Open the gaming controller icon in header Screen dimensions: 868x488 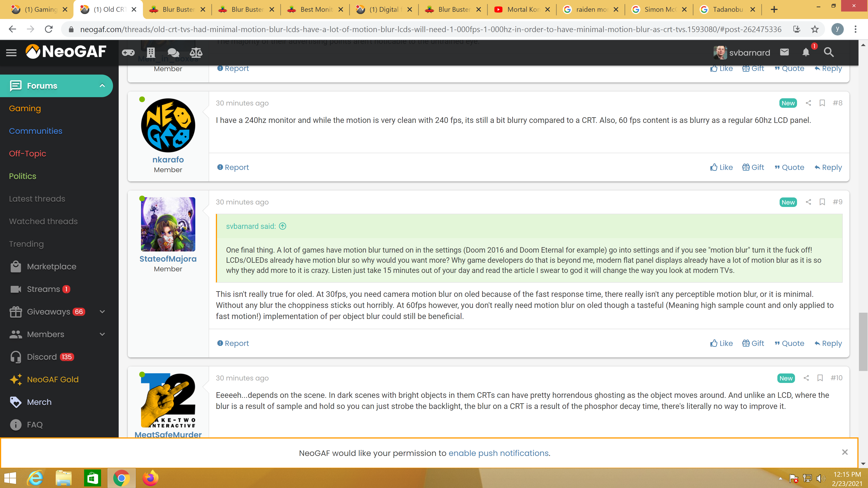click(128, 53)
